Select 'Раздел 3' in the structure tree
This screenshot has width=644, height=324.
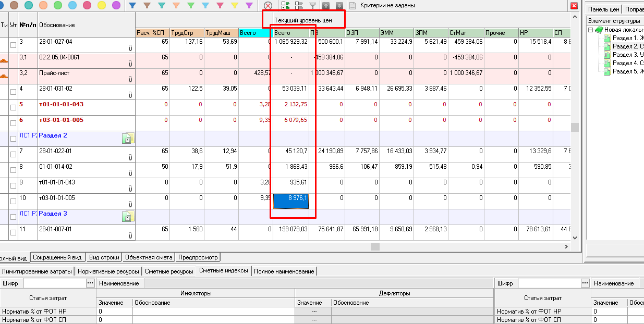pos(628,55)
